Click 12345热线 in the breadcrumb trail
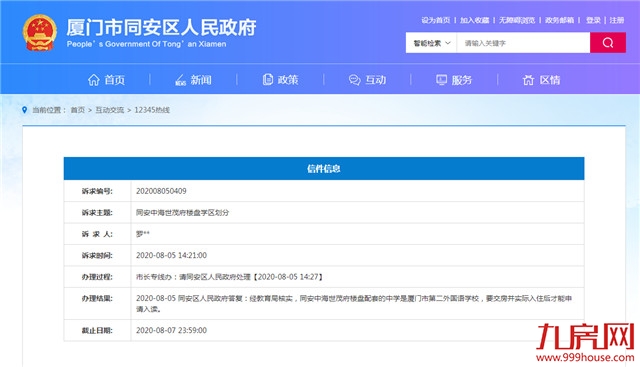Screen dimensions: 640x367 152,110
